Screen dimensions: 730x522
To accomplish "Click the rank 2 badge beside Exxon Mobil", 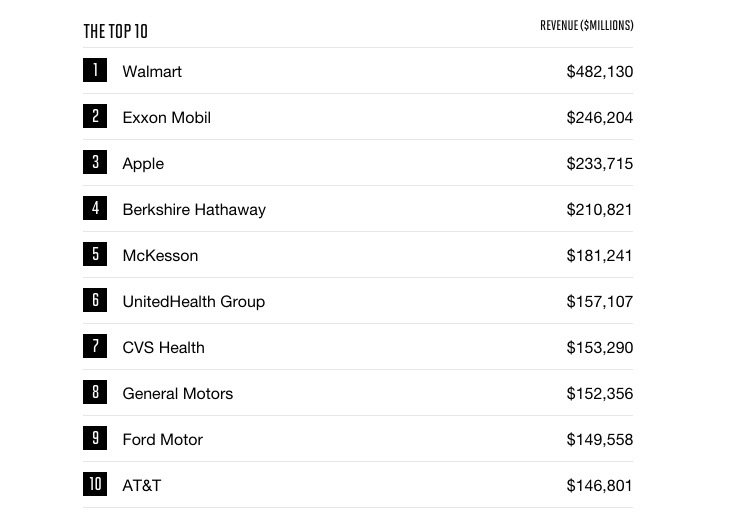I will click(95, 116).
